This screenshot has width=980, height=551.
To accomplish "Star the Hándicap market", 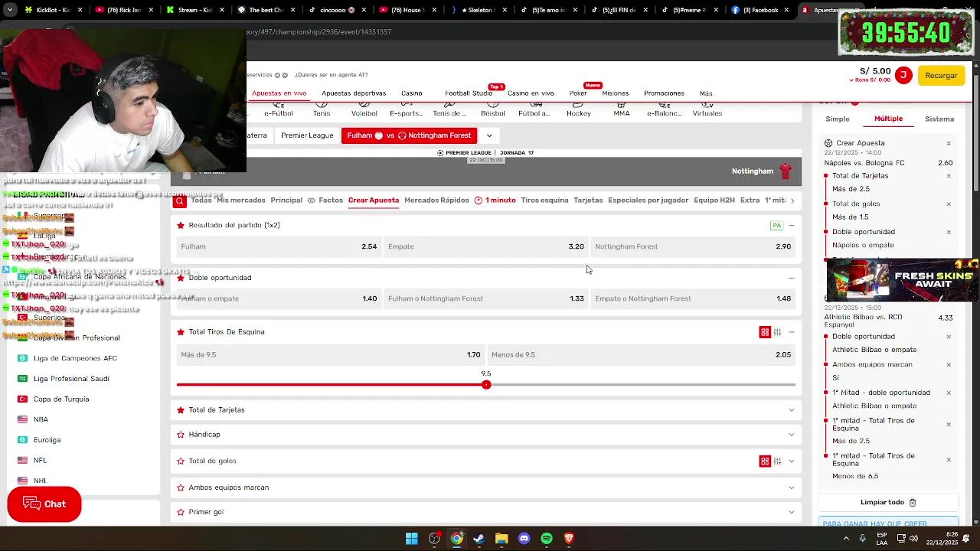I will (x=181, y=434).
